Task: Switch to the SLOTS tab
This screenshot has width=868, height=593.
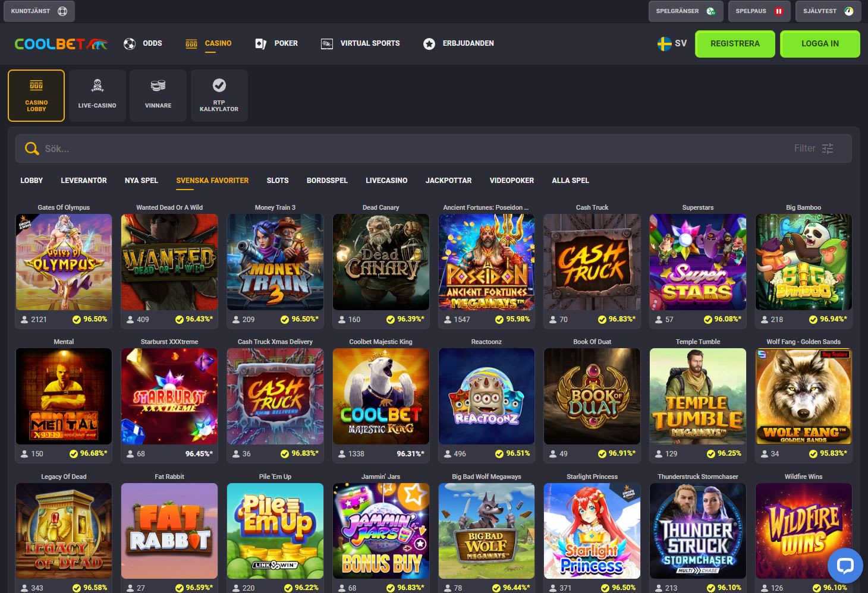Action: point(277,180)
